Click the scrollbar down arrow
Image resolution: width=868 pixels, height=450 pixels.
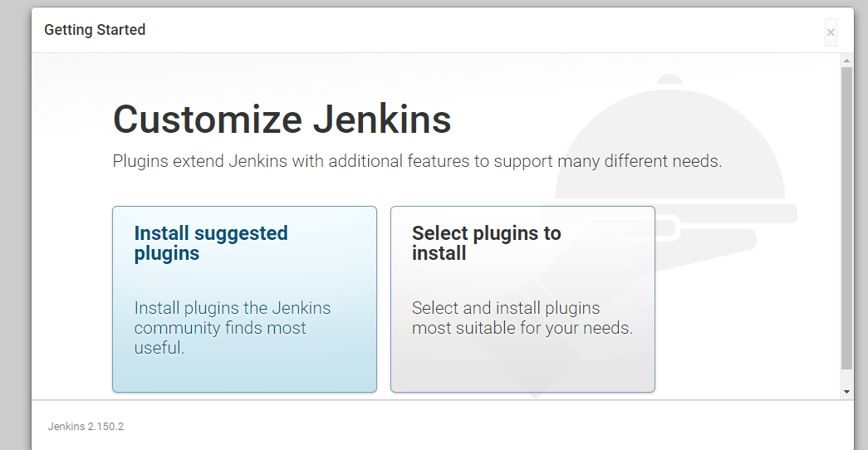[846, 392]
